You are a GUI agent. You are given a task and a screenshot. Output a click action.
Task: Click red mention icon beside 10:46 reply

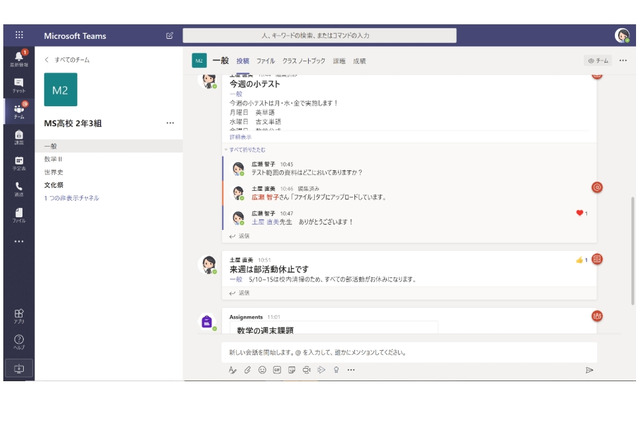point(597,187)
